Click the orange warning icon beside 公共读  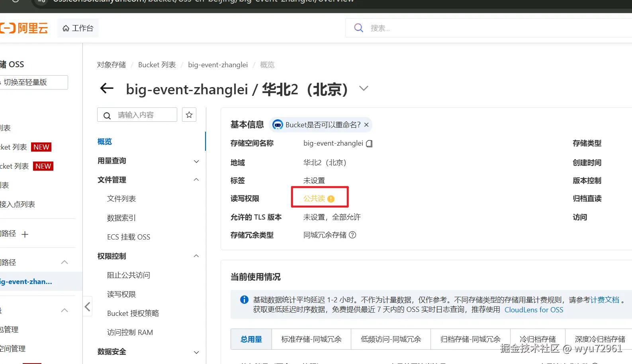tap(331, 199)
